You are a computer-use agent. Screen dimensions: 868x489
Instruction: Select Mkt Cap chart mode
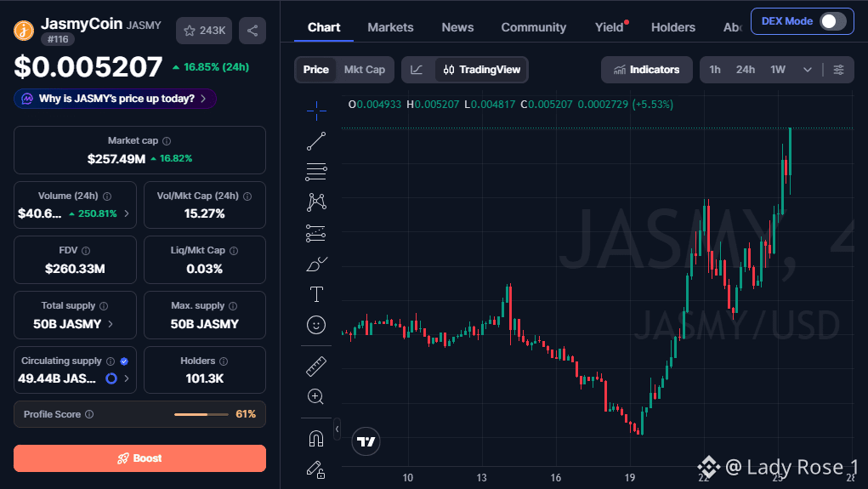point(364,70)
